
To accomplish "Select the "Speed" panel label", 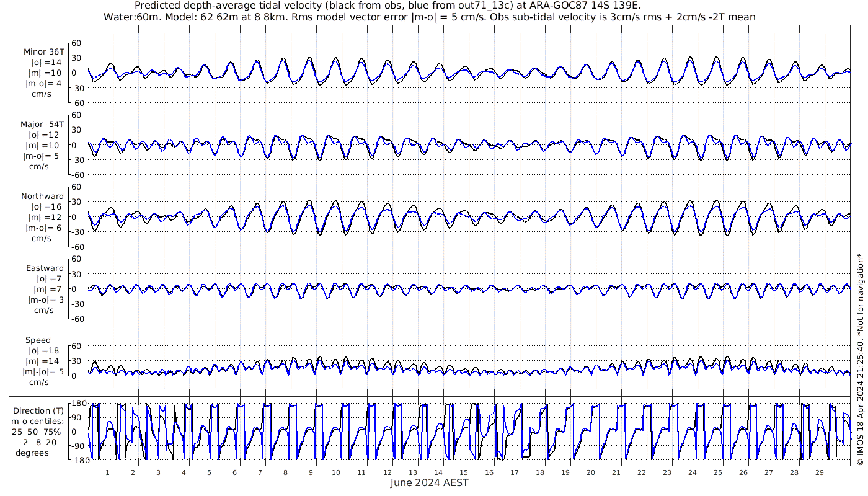I will (38, 340).
